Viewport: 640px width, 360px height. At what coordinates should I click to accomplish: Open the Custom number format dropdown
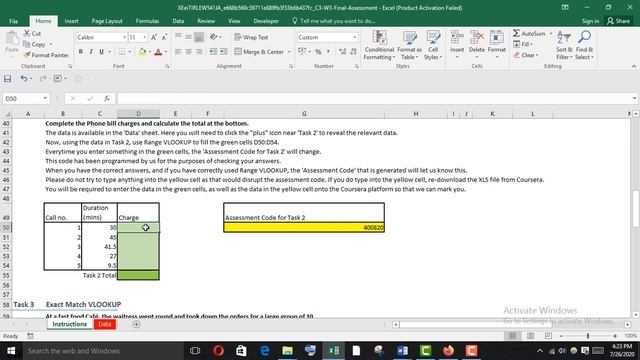(355, 37)
